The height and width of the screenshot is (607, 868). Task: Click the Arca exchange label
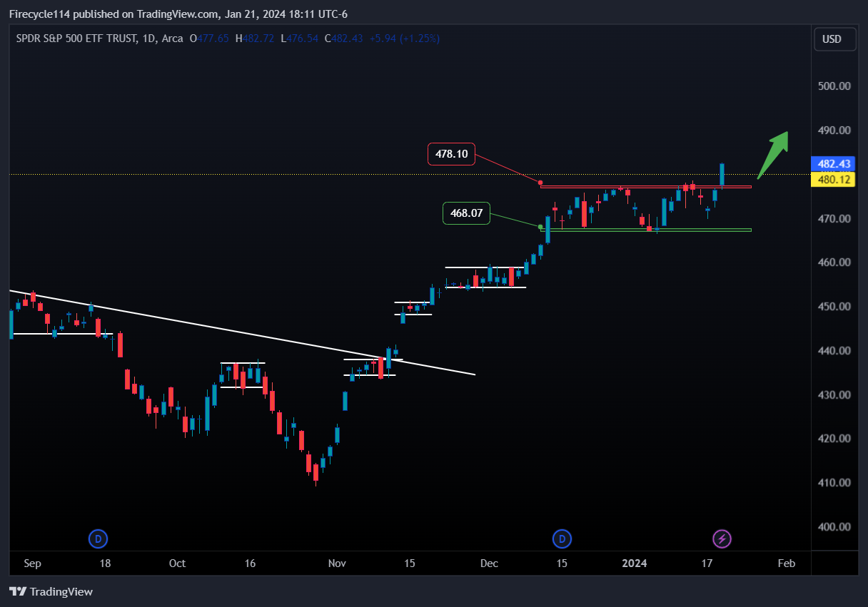coord(173,39)
